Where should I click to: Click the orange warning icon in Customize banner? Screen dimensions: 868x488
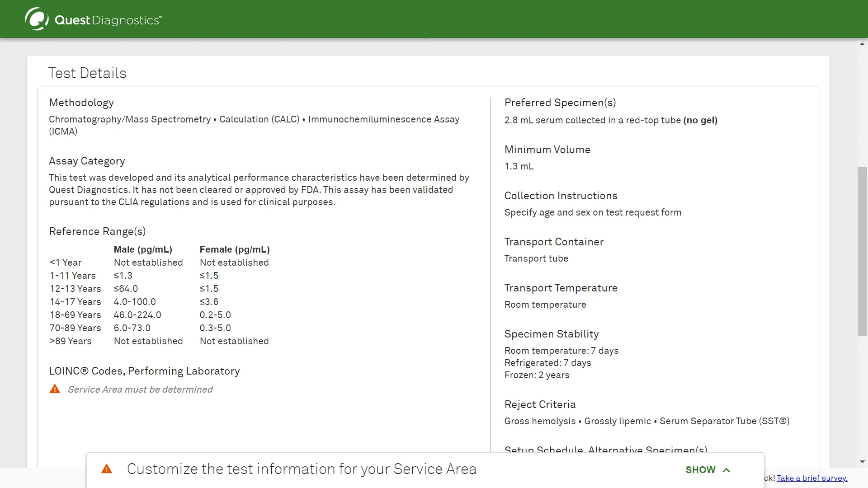click(107, 469)
